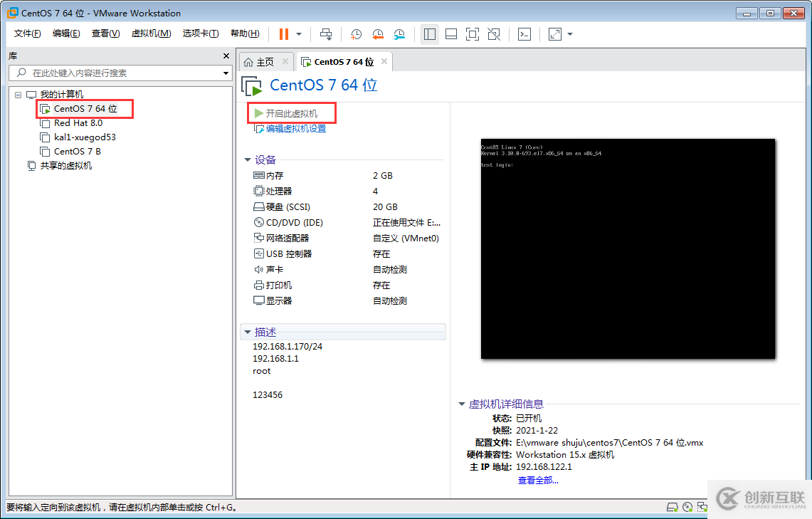The width and height of the screenshot is (812, 519).
Task: Revert the VM to its snapshot
Action: click(x=377, y=34)
